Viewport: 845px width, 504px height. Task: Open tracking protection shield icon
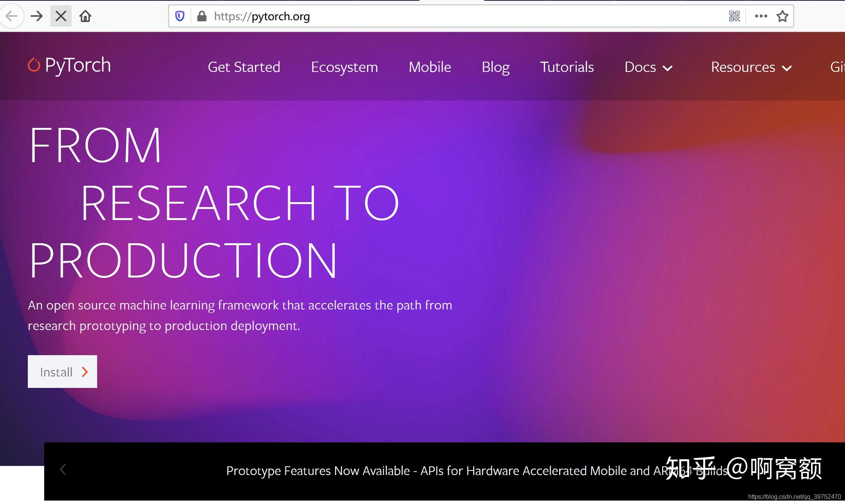180,16
